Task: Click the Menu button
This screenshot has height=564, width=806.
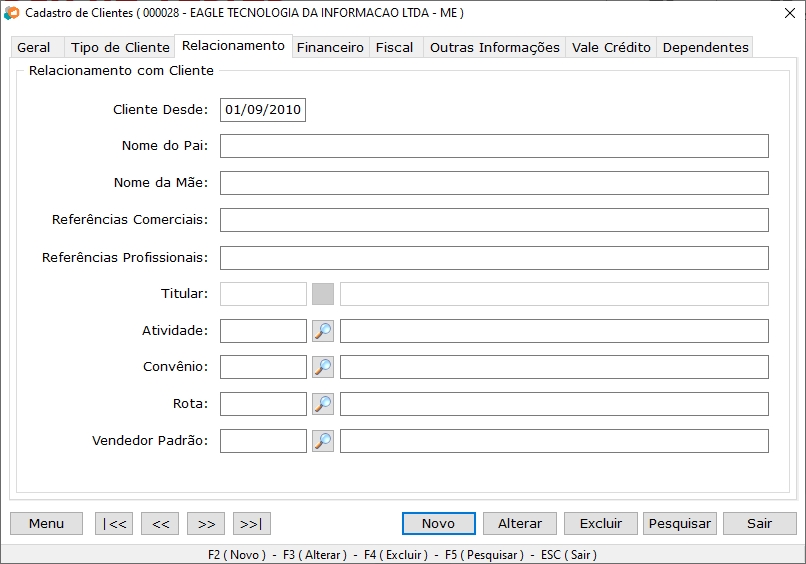Action: tap(46, 523)
